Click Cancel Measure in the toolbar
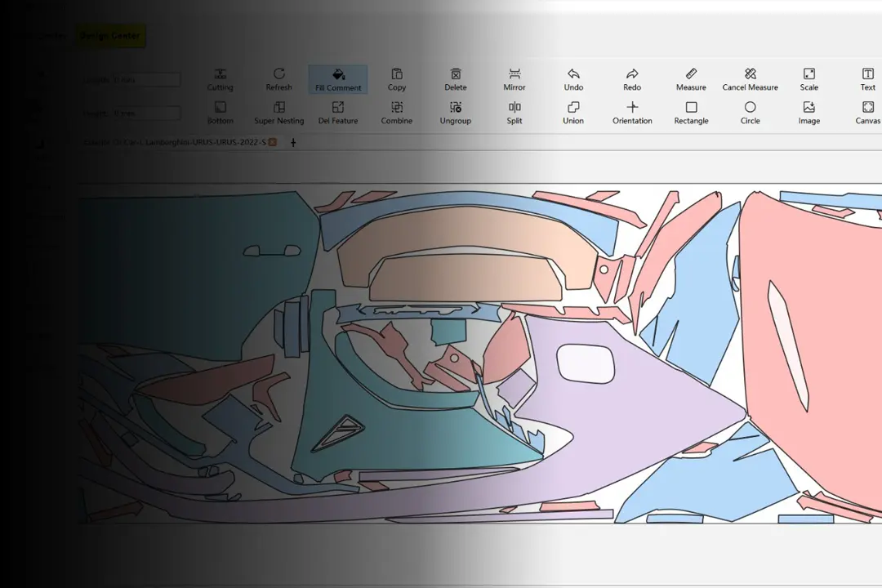882x588 pixels. (x=750, y=79)
